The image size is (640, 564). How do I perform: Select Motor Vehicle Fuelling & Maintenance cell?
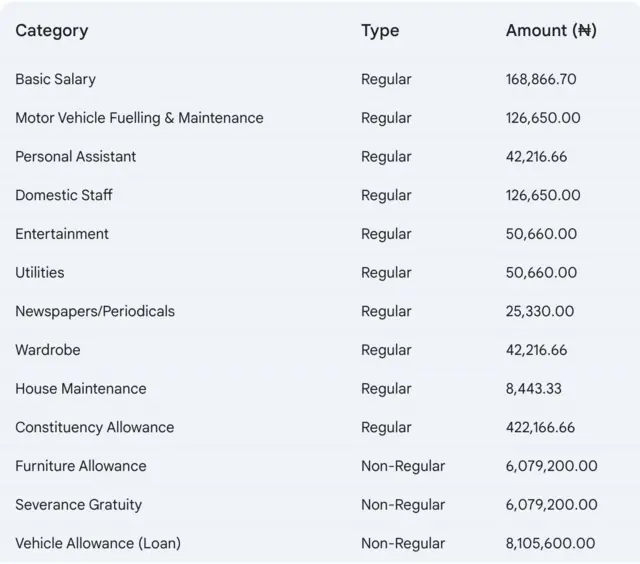click(x=139, y=118)
